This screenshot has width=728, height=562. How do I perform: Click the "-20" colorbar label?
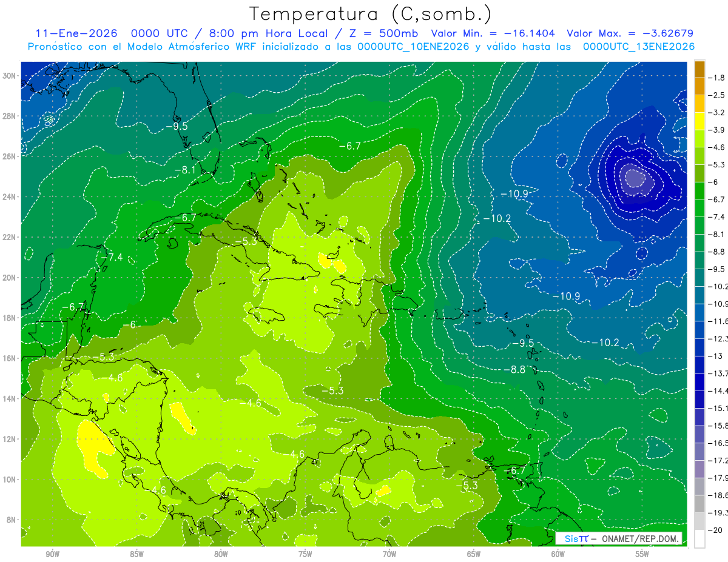[716, 530]
